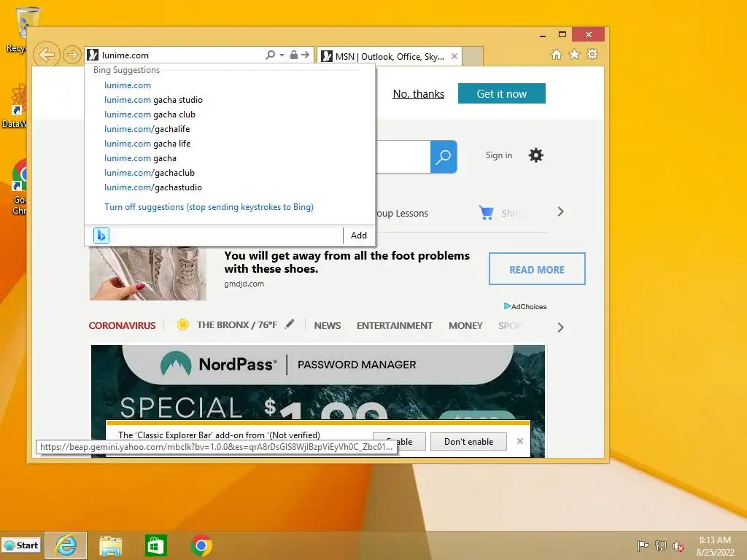747x560 pixels.
Task: Open MSN settings gear icon
Action: coord(536,155)
